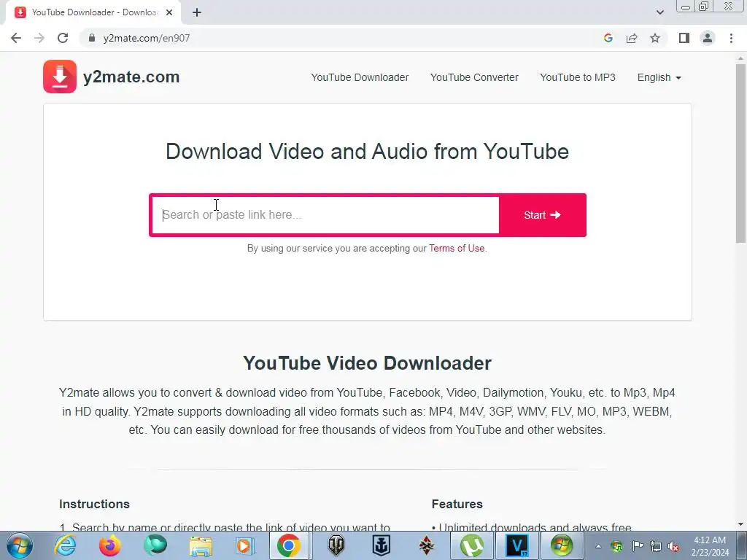Launch Firefox from the taskbar

[x=110, y=545]
